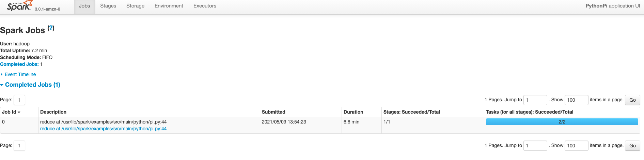Open the Executors tab
644x160 pixels.
tap(205, 6)
